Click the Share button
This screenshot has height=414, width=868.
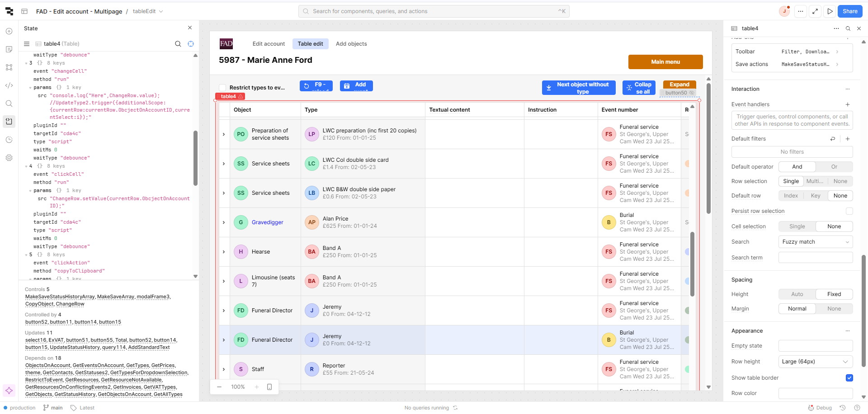(850, 11)
